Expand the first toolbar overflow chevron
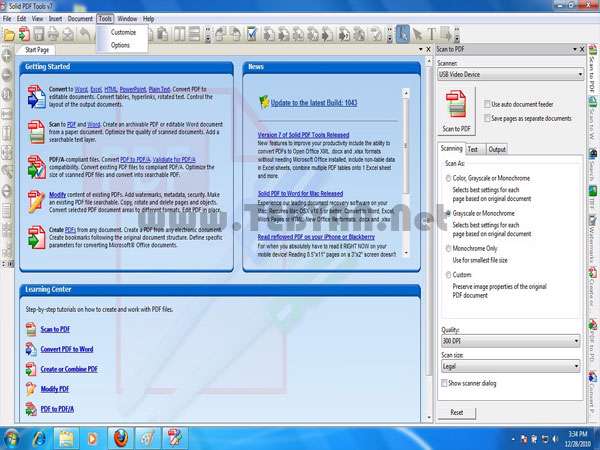The image size is (600, 450). pyautogui.click(x=208, y=35)
